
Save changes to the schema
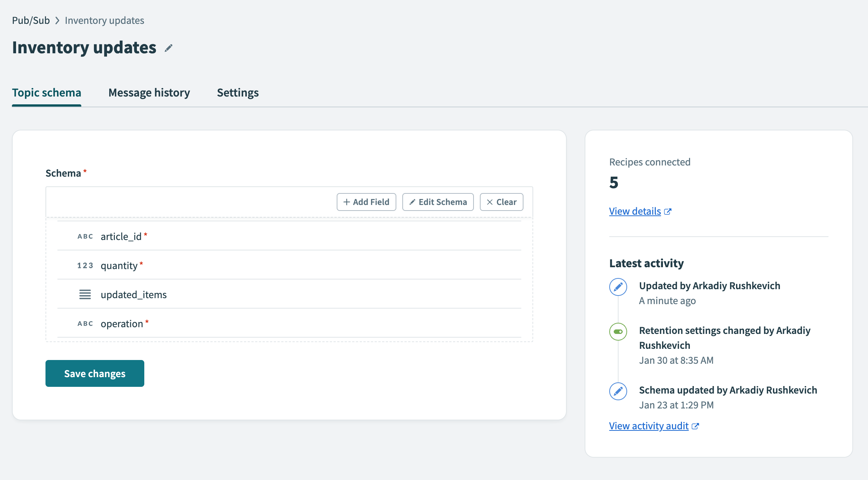pos(95,373)
